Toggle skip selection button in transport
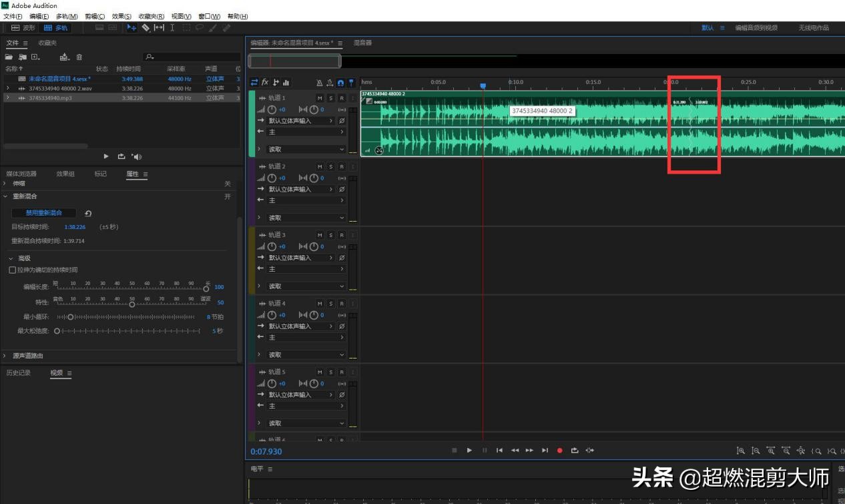Screen dimensions: 845x504 (589, 451)
